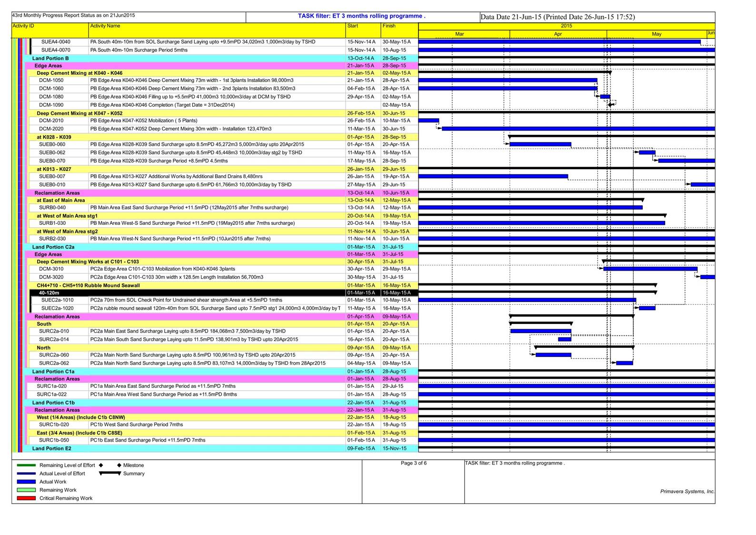Select Deep Cement Mixing at K040 - K046 group
Viewport: 756px width, 535px height.
click(223, 73)
